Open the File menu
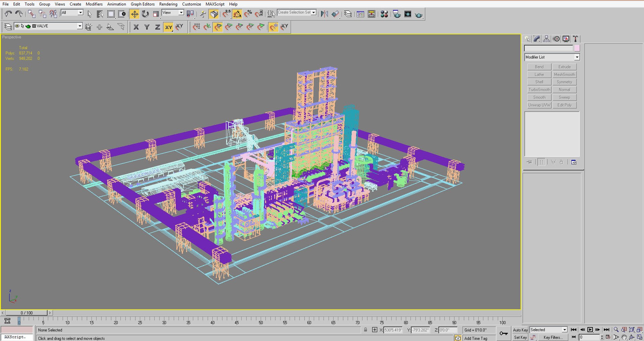The image size is (644, 341). (6, 4)
